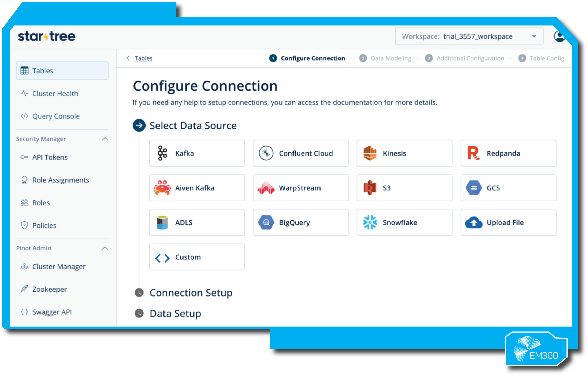The height and width of the screenshot is (376, 588).
Task: Pick Redpanda as the connection source
Action: [508, 153]
